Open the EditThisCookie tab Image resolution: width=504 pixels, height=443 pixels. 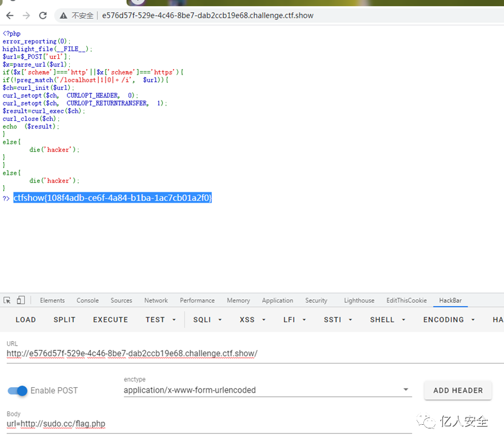pos(406,300)
